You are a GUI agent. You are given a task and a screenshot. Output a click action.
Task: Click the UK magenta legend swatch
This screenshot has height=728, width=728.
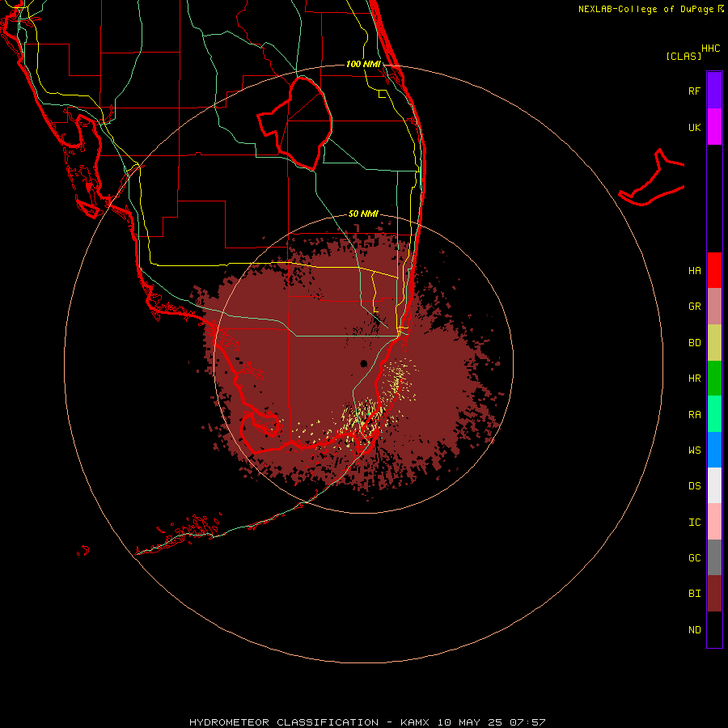tap(714, 127)
